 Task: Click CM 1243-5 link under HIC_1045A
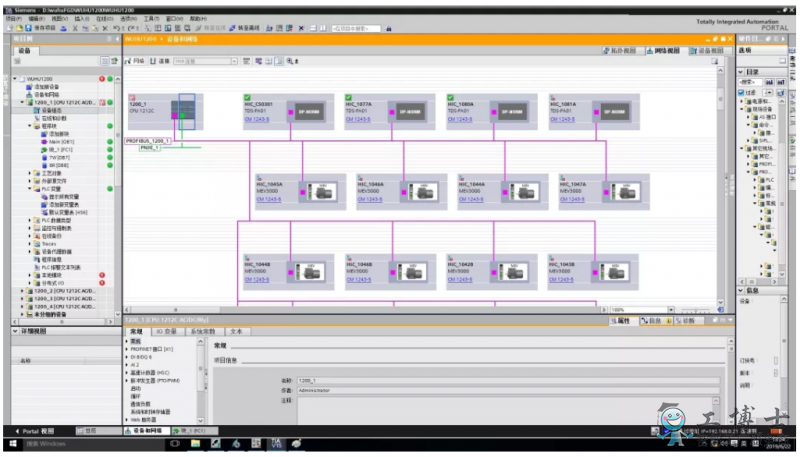point(268,199)
